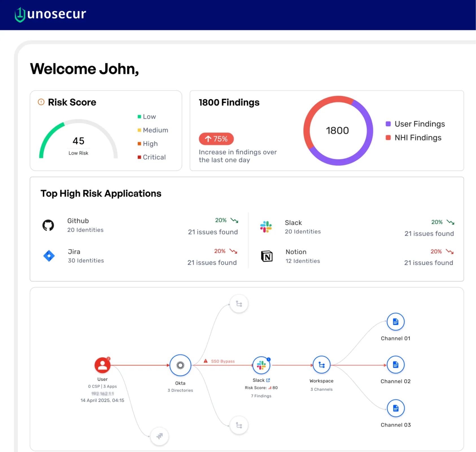Click the 1800 findings donut chart center
This screenshot has width=476, height=452.
click(338, 131)
